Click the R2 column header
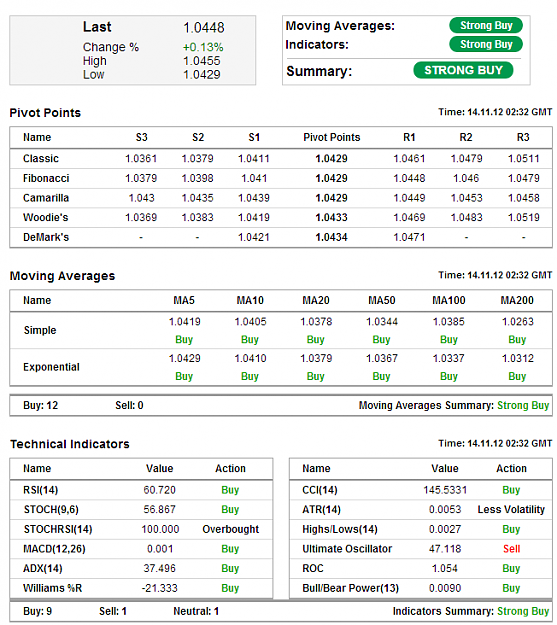 pyautogui.click(x=466, y=138)
